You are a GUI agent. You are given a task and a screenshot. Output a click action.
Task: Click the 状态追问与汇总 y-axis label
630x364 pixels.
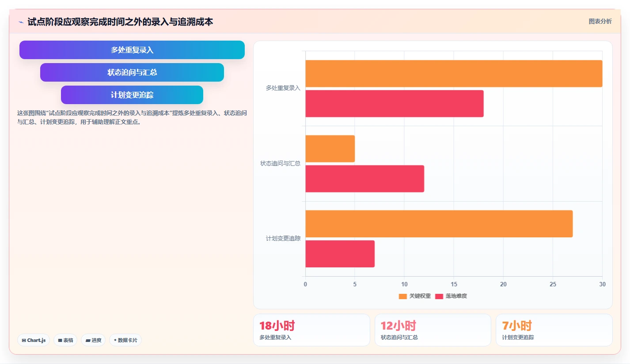click(280, 163)
